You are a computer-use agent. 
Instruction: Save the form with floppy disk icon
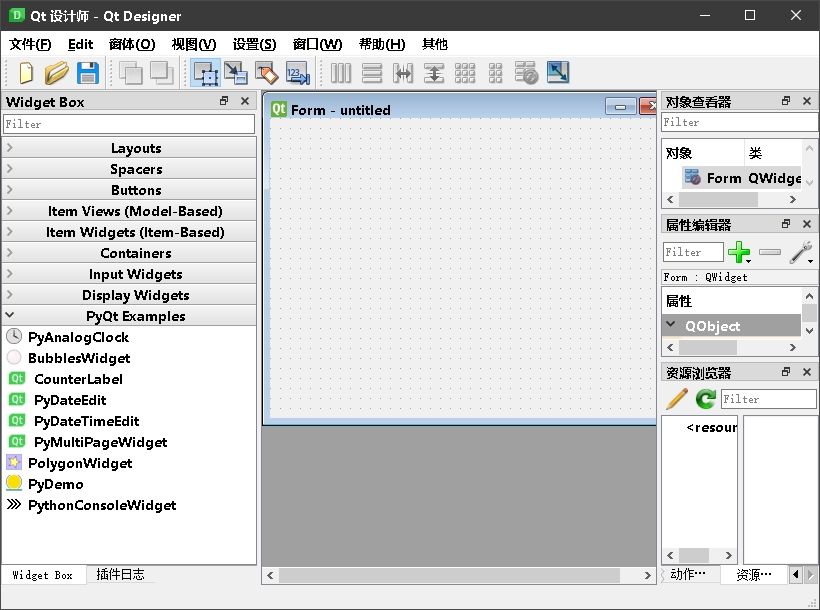[88, 73]
